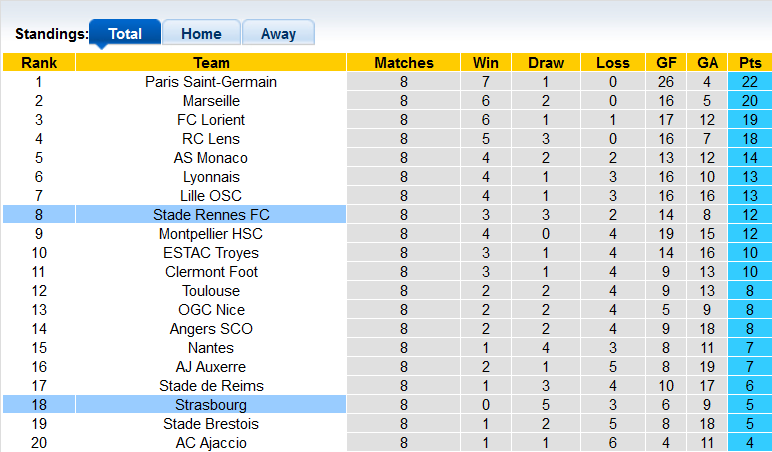
Task: Open the Stade de Reims team link
Action: (x=211, y=386)
